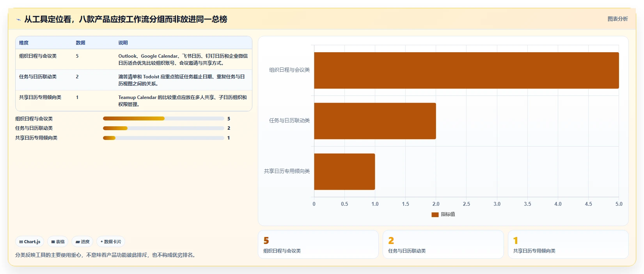This screenshot has height=274, width=644.
Task: Click the progress label 任务与日历联动类
Action: [34, 128]
